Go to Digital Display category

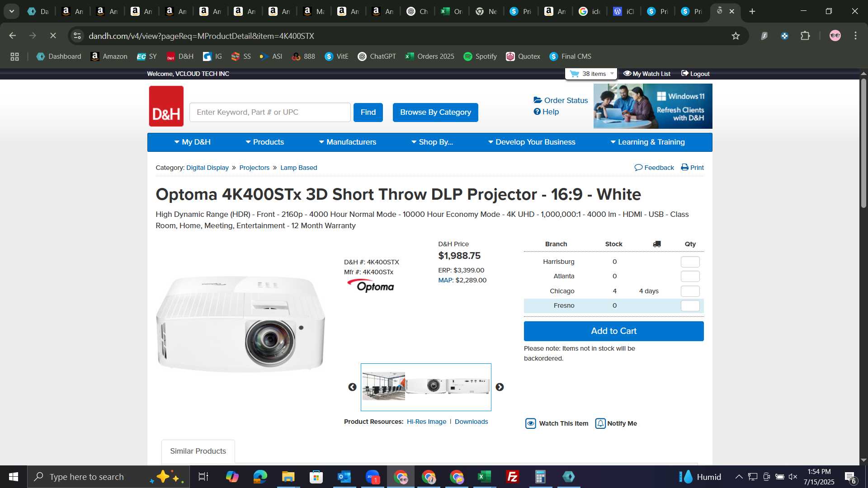[x=208, y=168]
